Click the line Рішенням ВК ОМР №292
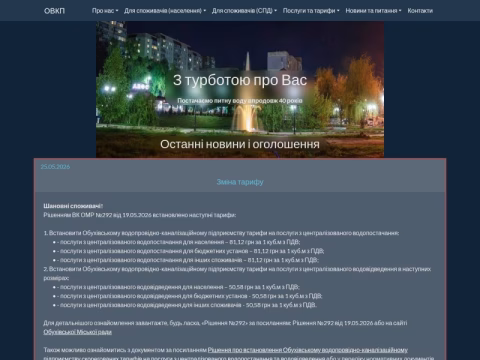The width and height of the screenshot is (480, 360). point(140,215)
